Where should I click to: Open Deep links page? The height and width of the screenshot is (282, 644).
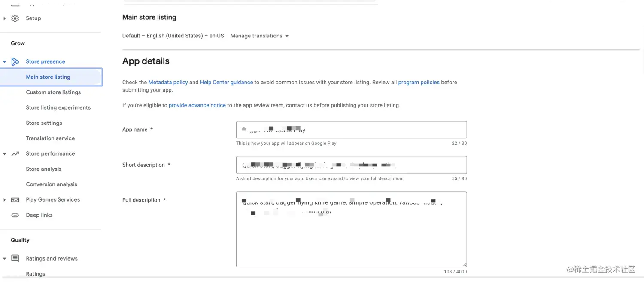point(39,215)
